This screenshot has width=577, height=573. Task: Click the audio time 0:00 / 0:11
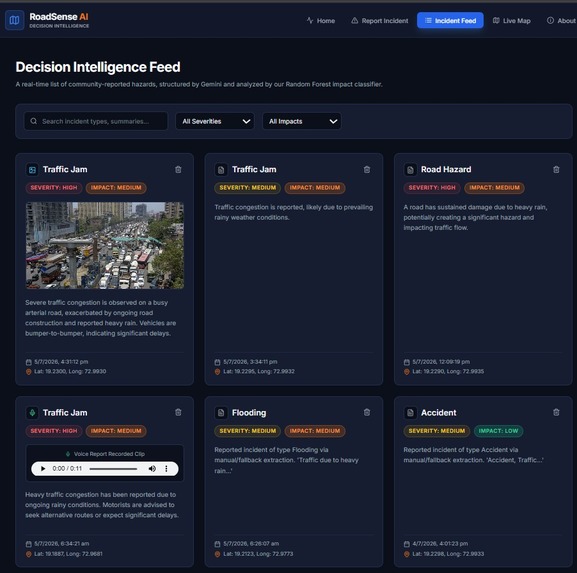(x=67, y=468)
